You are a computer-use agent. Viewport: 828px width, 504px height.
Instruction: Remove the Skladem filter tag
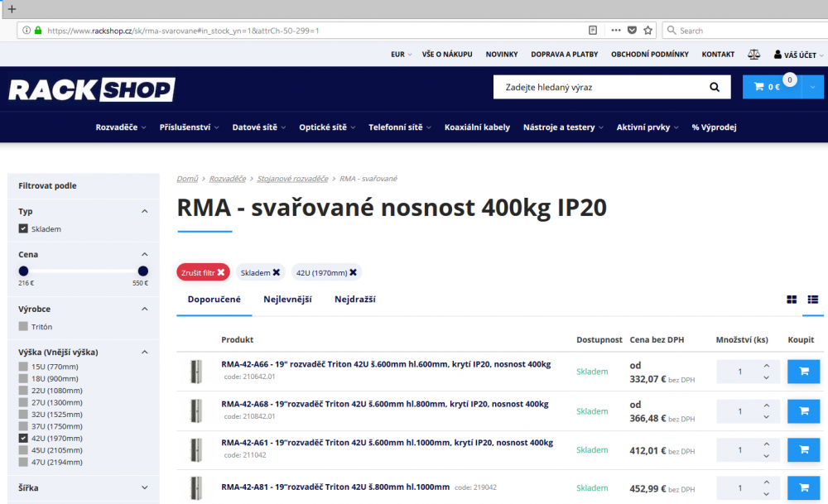[277, 272]
